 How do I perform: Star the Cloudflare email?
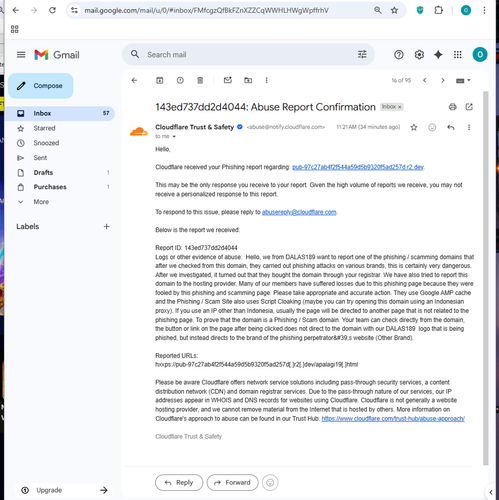tap(414, 127)
